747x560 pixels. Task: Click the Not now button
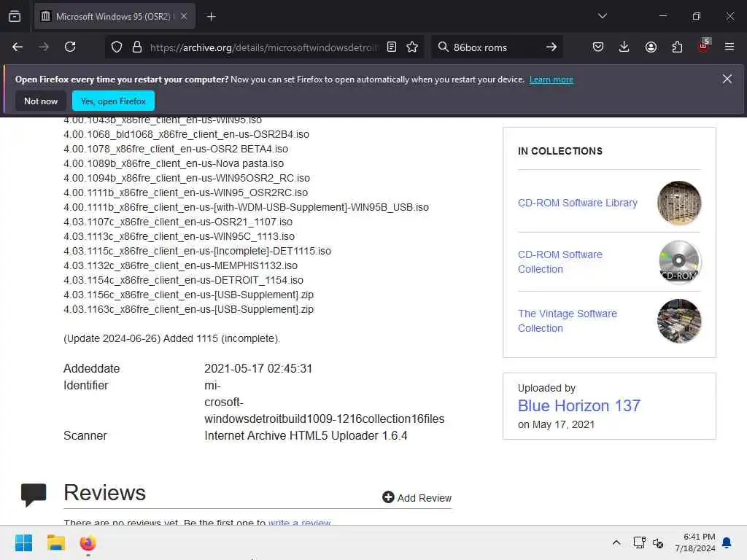click(x=41, y=101)
